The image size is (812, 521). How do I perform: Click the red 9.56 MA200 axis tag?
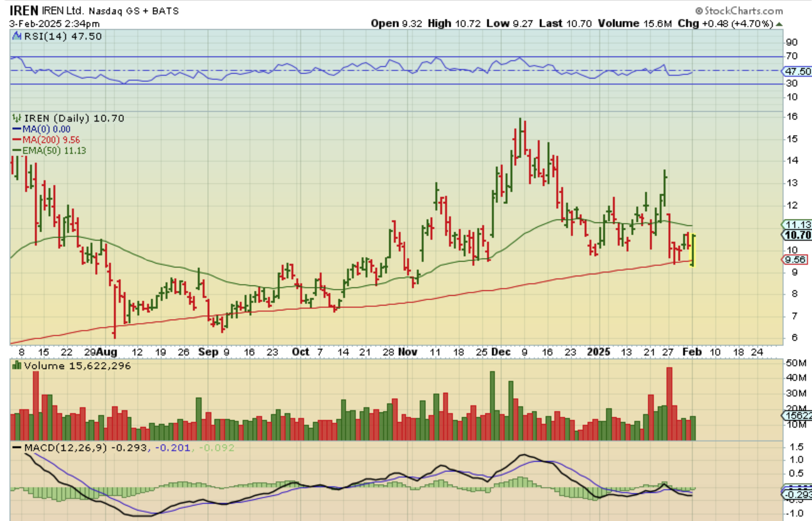(x=795, y=260)
